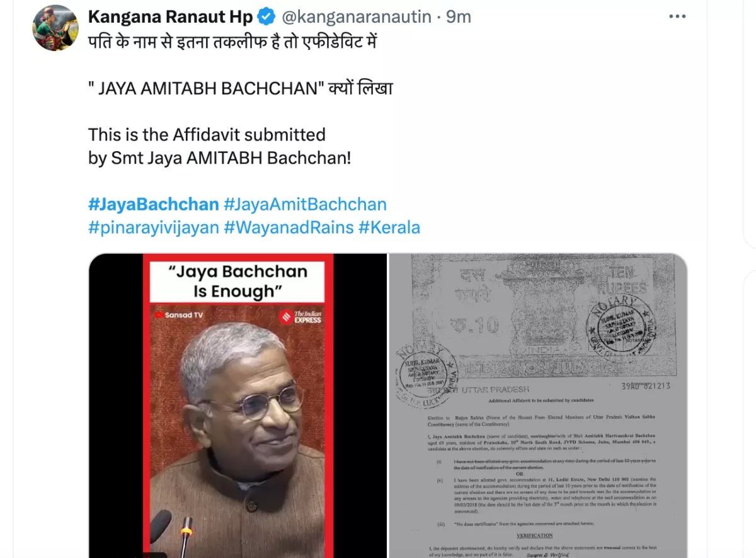Open the #Kerala hashtag

pos(389,227)
